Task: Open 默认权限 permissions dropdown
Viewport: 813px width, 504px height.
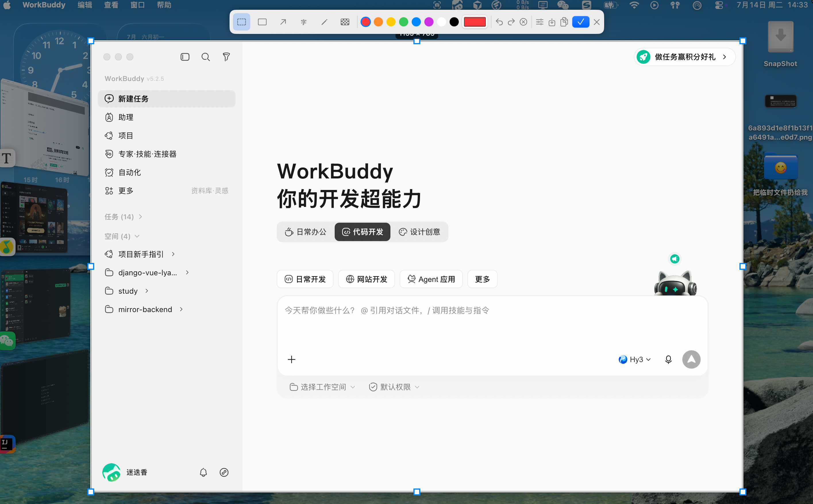Action: [x=394, y=387]
